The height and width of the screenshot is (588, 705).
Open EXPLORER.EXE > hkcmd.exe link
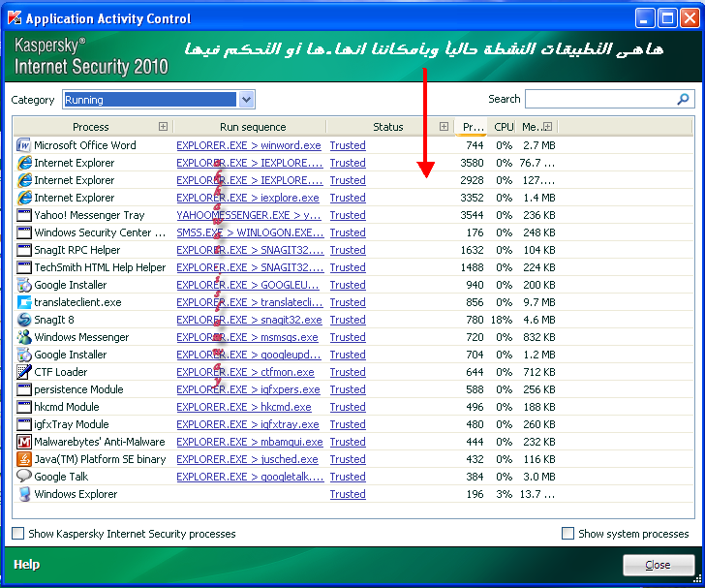pyautogui.click(x=244, y=407)
